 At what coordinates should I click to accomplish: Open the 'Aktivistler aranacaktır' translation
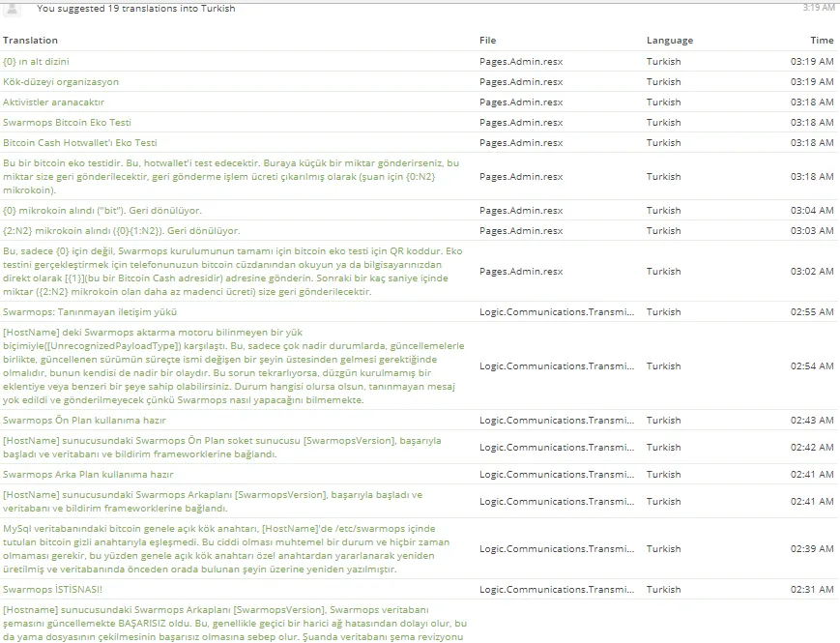(x=53, y=102)
